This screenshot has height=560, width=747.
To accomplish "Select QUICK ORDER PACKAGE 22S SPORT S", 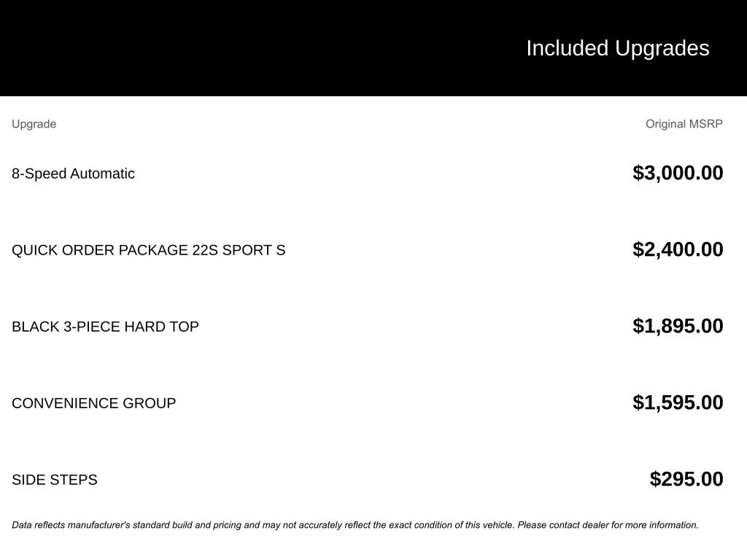I will tap(148, 250).
